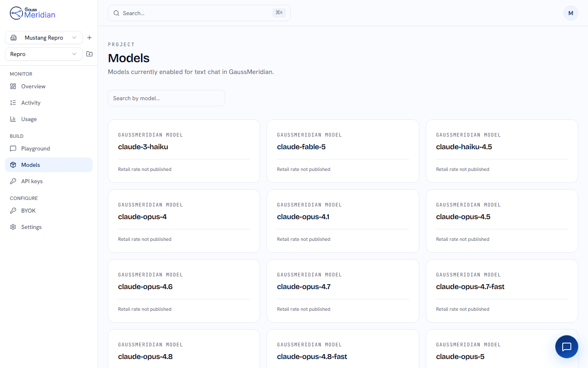Image resolution: width=588 pixels, height=368 pixels.
Task: Navigate to the Usage page
Action: click(49, 119)
